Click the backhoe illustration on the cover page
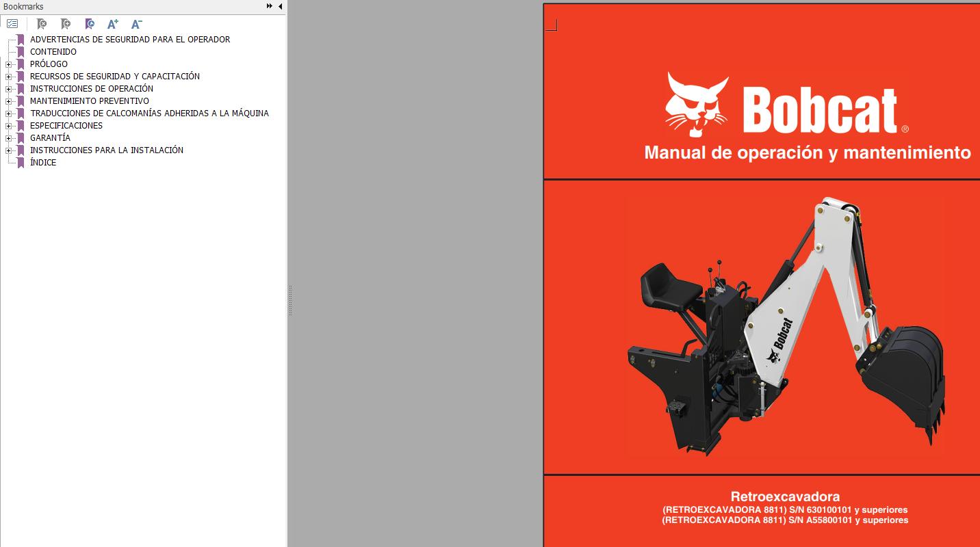Screen dimensions: 980x547 point(786,327)
